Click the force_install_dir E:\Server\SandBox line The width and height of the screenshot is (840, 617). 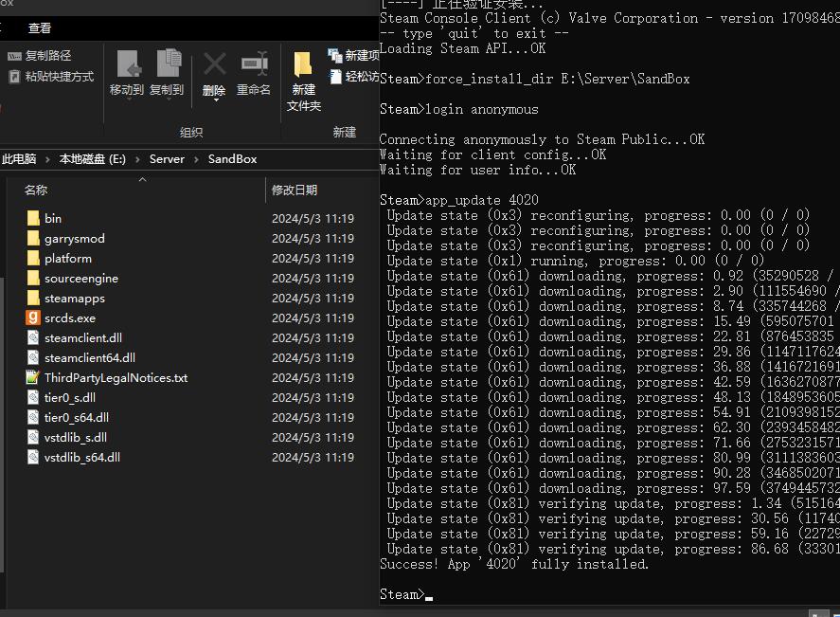[x=535, y=79]
